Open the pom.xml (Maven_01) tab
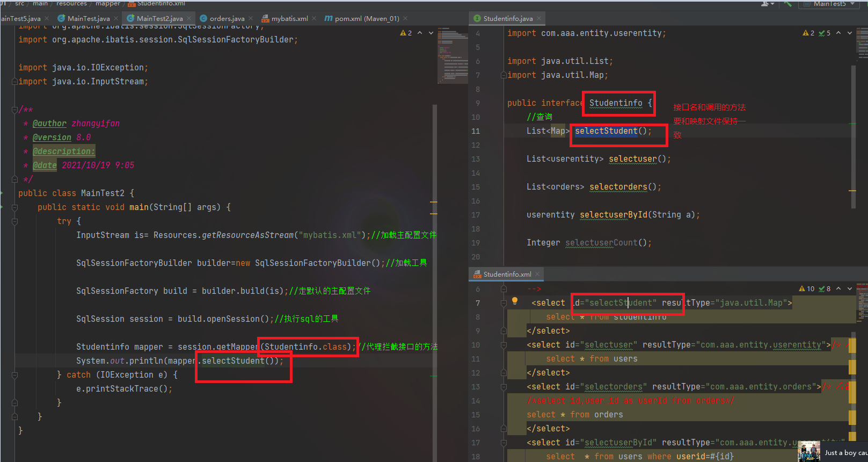 coord(367,18)
